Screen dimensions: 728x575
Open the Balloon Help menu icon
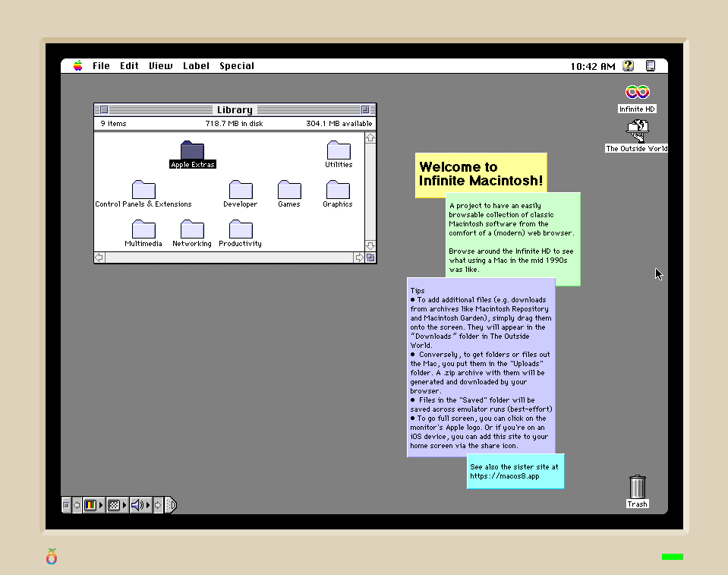pyautogui.click(x=629, y=66)
